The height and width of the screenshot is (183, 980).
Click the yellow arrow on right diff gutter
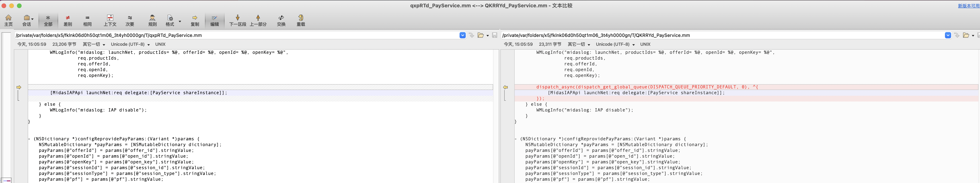click(506, 87)
